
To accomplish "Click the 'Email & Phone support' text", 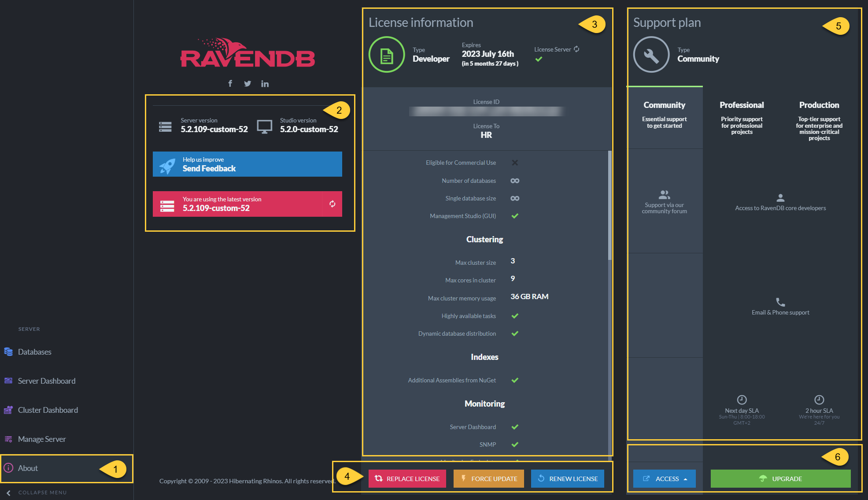I will (x=780, y=312).
